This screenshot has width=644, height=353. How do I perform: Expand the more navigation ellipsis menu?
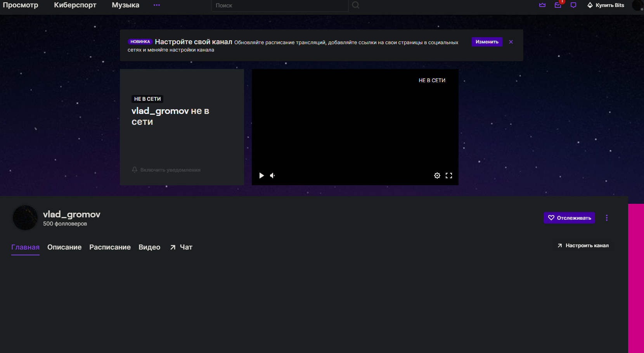[157, 5]
